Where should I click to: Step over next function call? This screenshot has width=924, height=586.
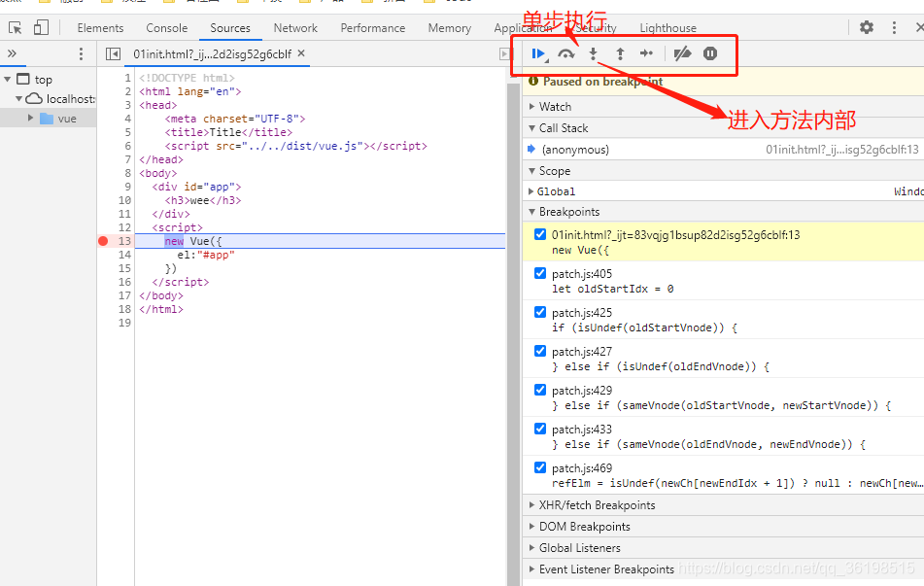point(566,54)
